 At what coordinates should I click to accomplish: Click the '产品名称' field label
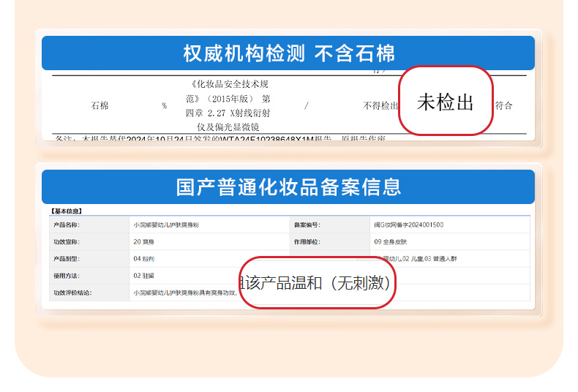pos(66,225)
